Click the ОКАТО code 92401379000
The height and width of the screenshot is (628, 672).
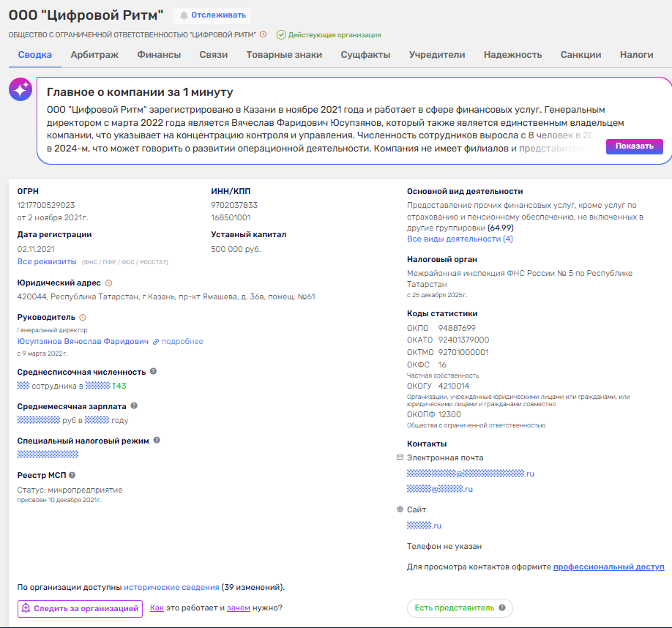click(x=463, y=340)
